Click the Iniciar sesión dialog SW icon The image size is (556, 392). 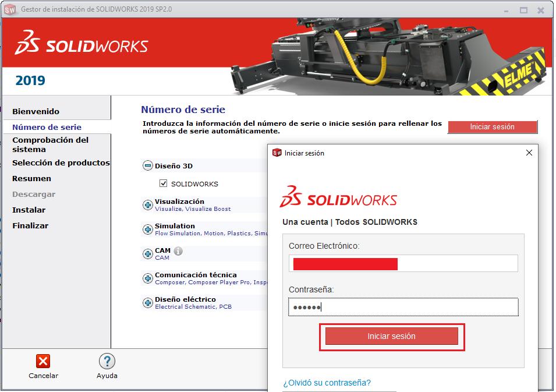277,153
